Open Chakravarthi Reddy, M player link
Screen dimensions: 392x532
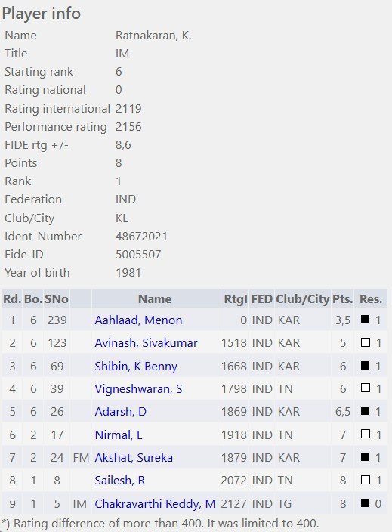155,503
